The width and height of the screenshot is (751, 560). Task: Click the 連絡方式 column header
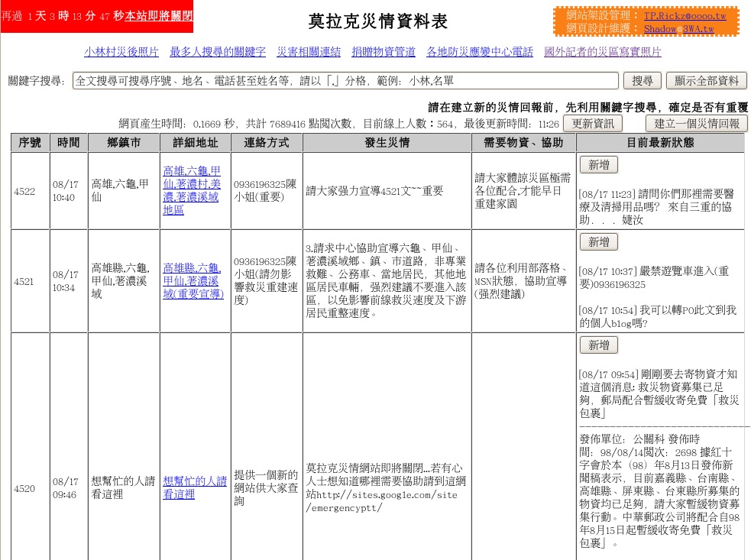tap(267, 142)
